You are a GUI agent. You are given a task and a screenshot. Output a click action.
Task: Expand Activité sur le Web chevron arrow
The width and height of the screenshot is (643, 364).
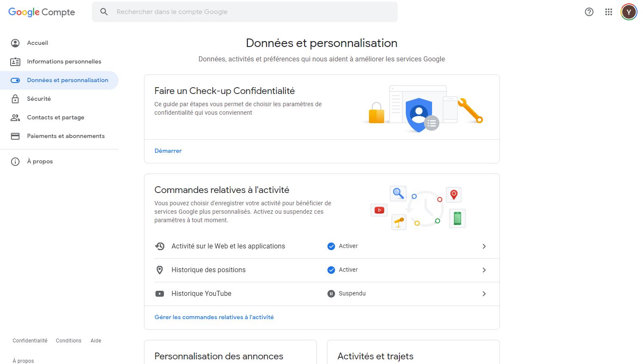(484, 246)
